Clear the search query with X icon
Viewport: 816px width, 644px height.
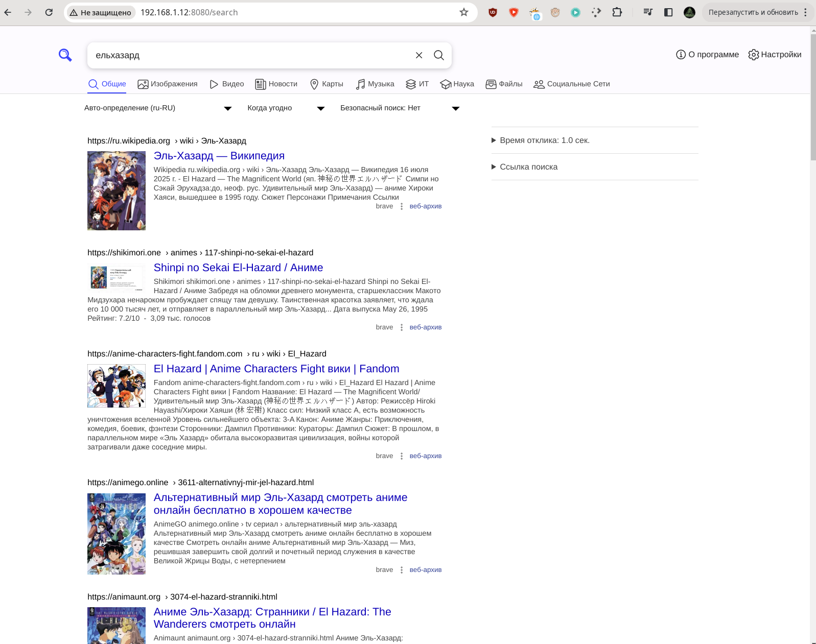tap(419, 55)
